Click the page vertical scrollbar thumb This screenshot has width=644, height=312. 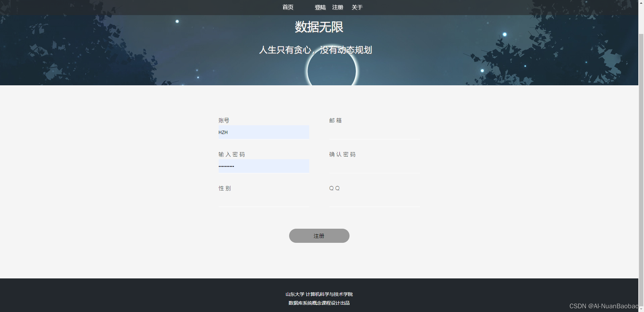click(x=641, y=170)
